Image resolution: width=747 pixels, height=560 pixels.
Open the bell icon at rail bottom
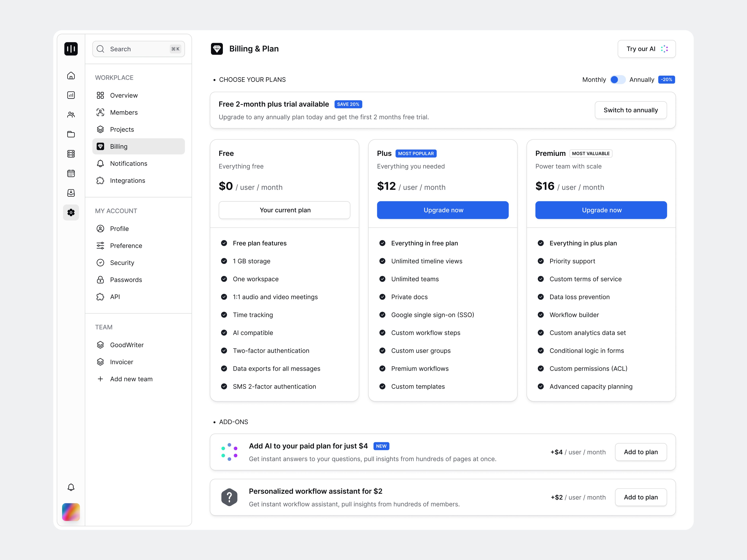71,487
